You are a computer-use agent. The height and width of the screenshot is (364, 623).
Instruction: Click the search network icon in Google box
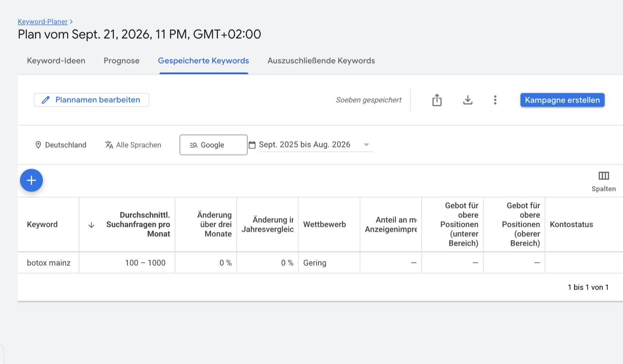pyautogui.click(x=194, y=145)
